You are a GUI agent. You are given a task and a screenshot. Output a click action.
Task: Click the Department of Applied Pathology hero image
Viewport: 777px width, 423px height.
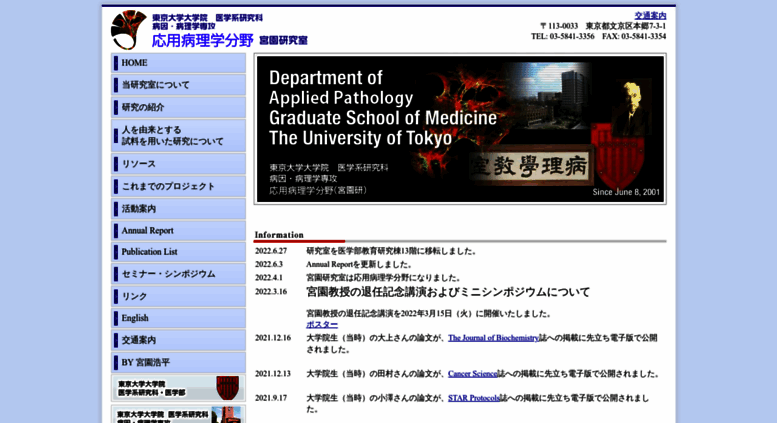click(x=460, y=129)
